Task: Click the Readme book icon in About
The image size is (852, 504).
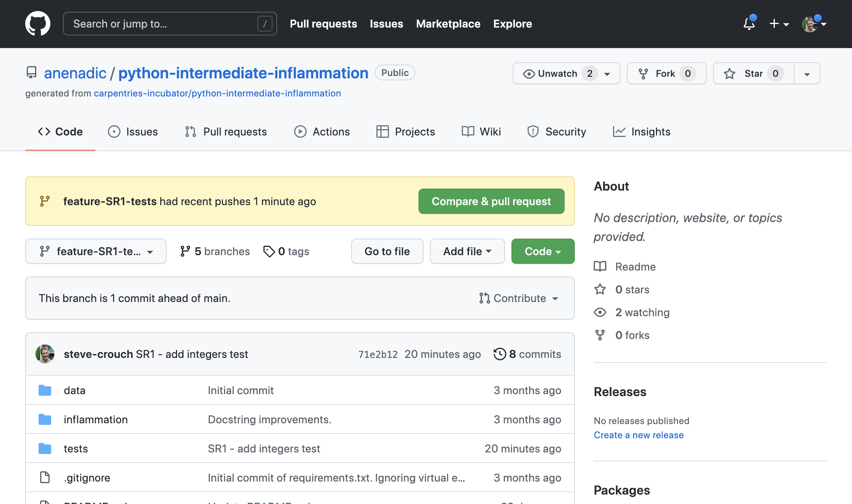Action: click(600, 267)
